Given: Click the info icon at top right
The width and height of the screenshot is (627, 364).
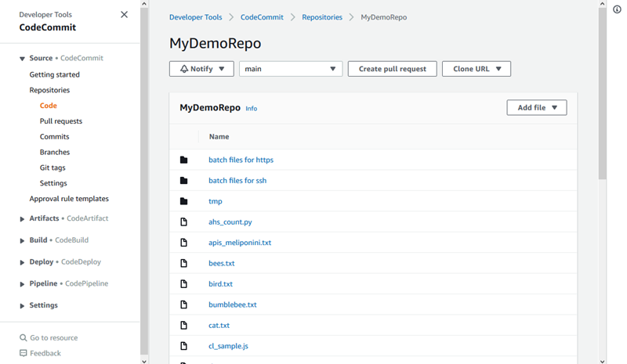Looking at the screenshot, I should pos(617,9).
